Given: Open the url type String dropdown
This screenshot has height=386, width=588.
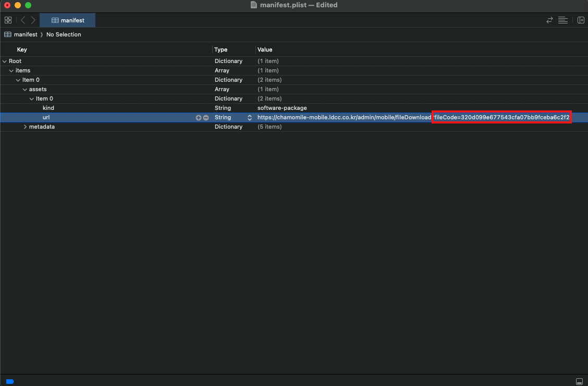Looking at the screenshot, I should click(x=249, y=118).
